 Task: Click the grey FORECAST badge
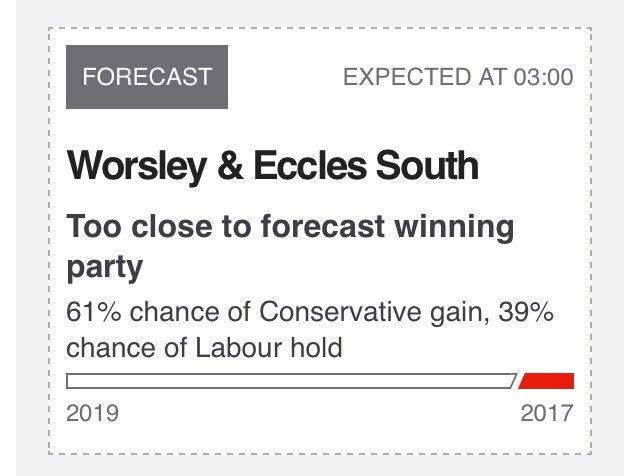(147, 77)
